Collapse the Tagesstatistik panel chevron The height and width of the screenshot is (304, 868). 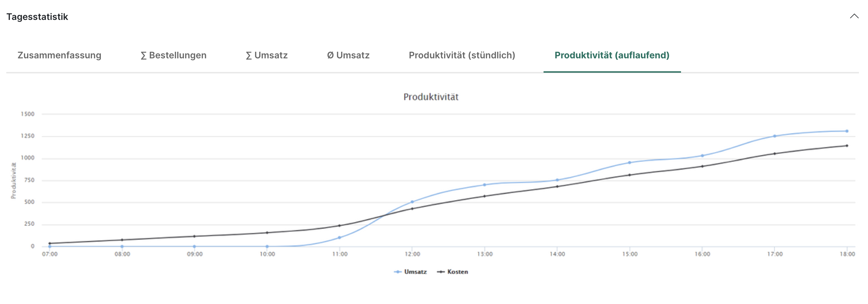point(854,16)
